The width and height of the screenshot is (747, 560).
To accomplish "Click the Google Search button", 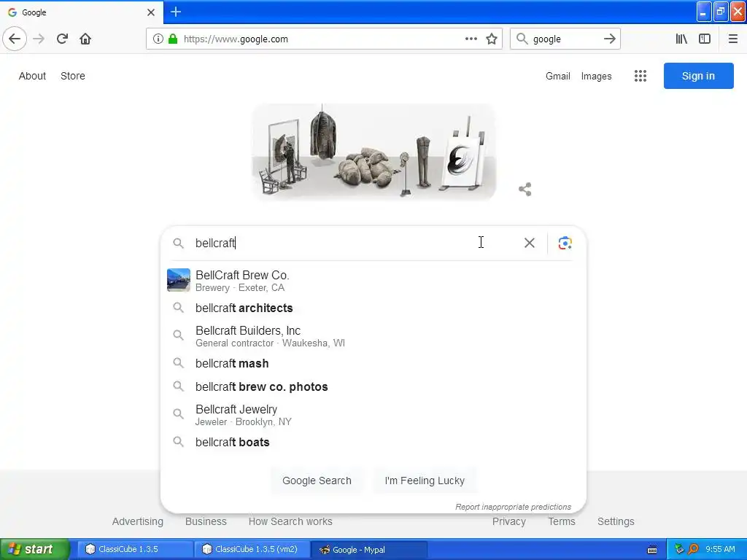I will (317, 481).
